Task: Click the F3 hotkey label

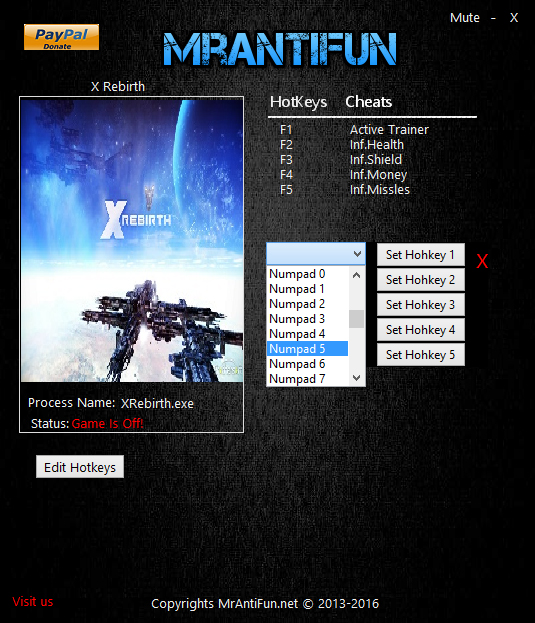Action: (286, 160)
